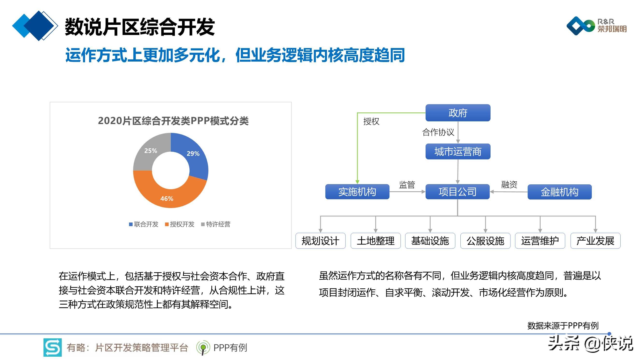Select the 城市运营商 flowchart box
This screenshot has height=362, width=644.
tap(458, 151)
